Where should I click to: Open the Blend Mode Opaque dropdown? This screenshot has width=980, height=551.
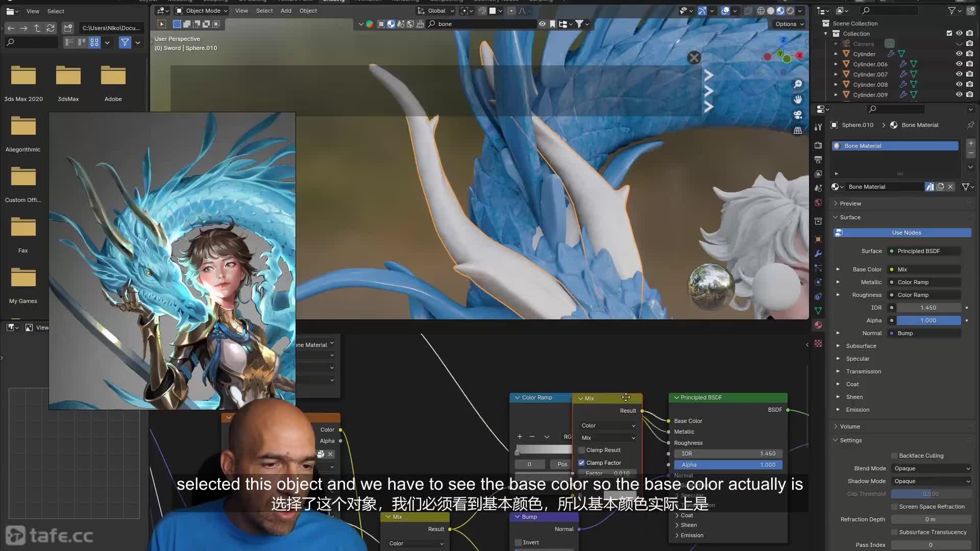(932, 468)
